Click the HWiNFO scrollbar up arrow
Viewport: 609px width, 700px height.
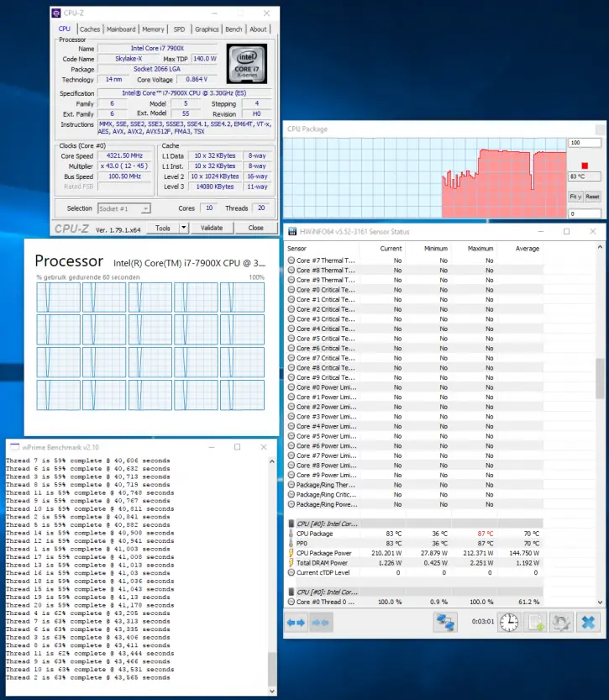[600, 247]
